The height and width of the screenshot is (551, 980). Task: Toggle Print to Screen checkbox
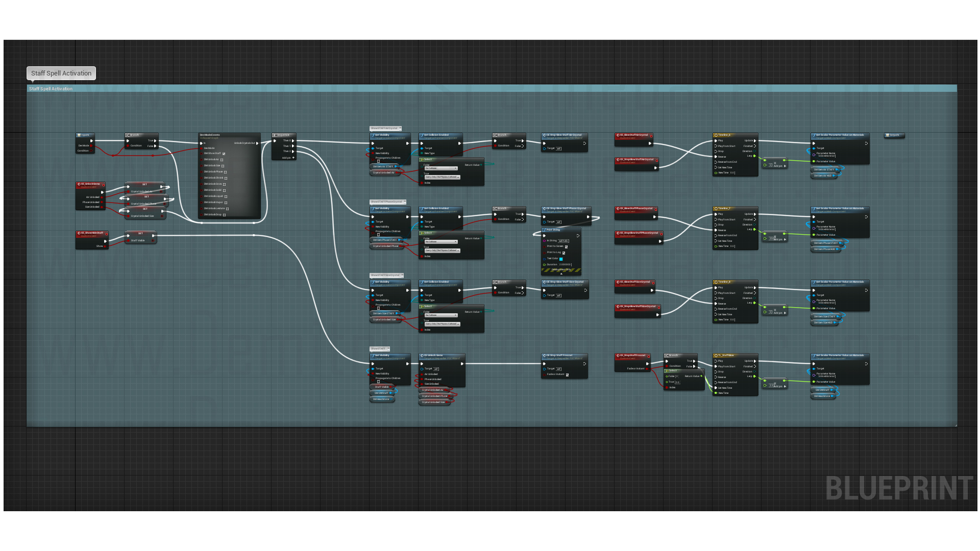(x=566, y=247)
